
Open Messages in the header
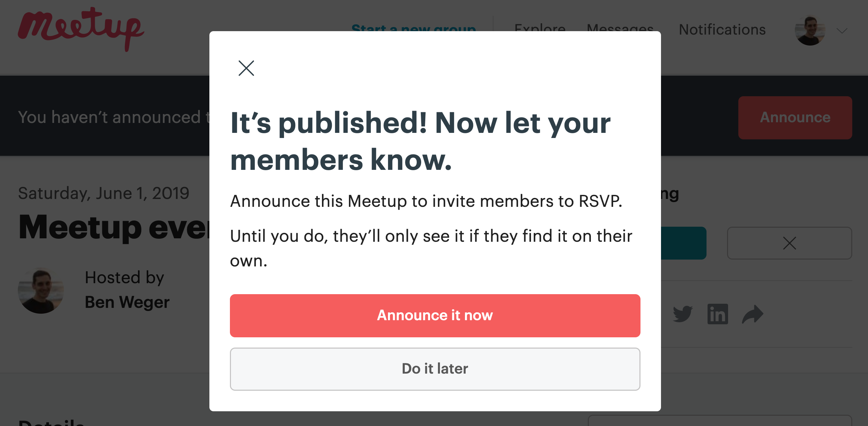pyautogui.click(x=620, y=27)
